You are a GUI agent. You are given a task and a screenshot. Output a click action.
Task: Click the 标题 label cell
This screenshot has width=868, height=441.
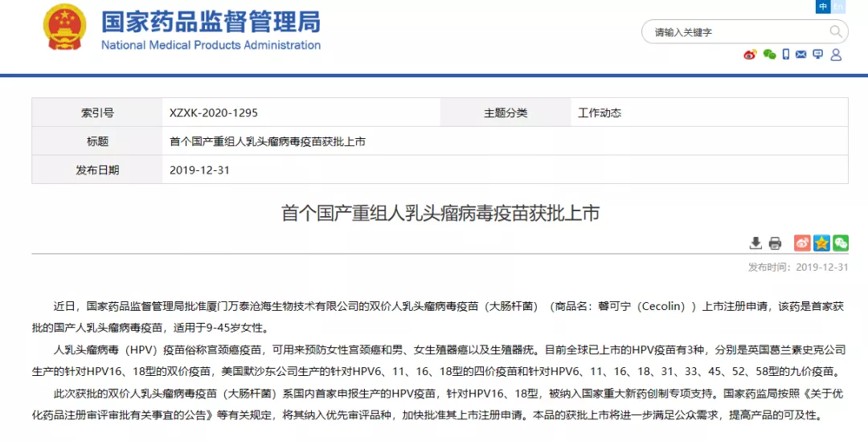click(x=97, y=141)
